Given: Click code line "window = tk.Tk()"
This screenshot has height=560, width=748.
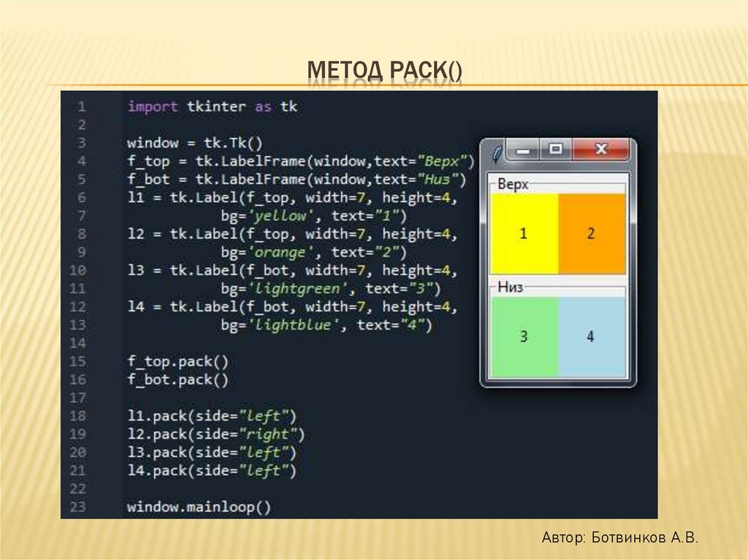Looking at the screenshot, I should [194, 142].
